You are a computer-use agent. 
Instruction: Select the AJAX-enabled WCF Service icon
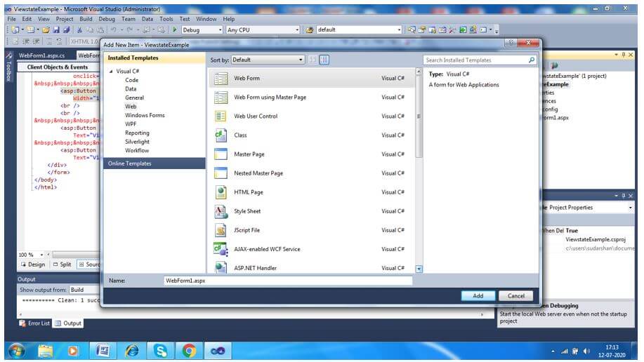coord(221,249)
